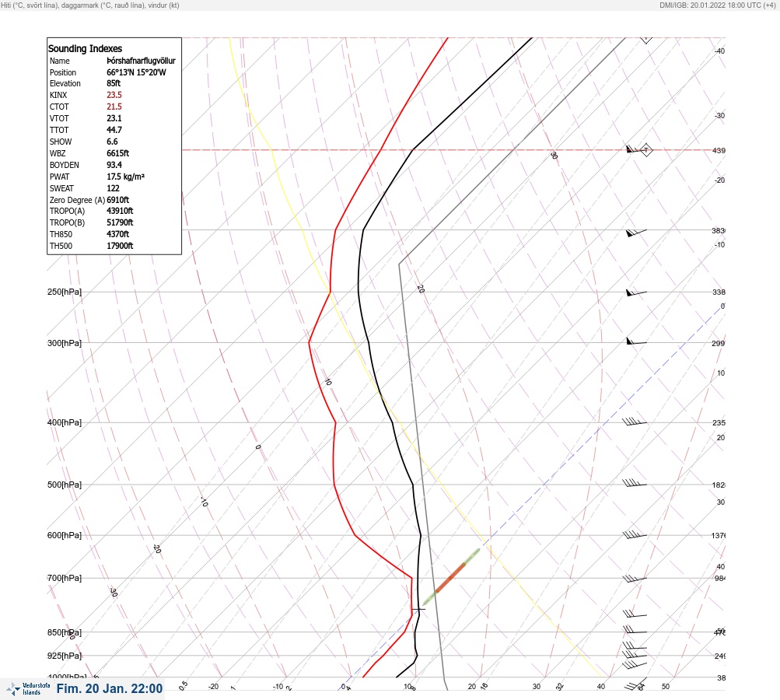
Task: Click the station name Þórshafnarflugvöllur
Action: 142,61
